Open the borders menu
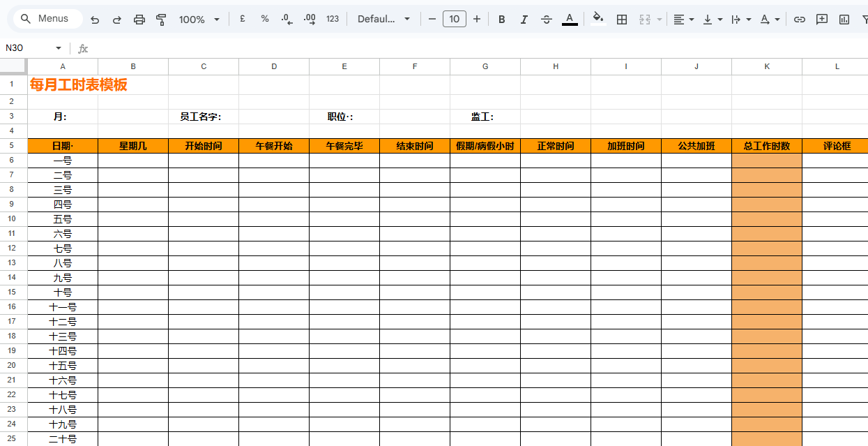Image resolution: width=868 pixels, height=446 pixels. [x=622, y=20]
